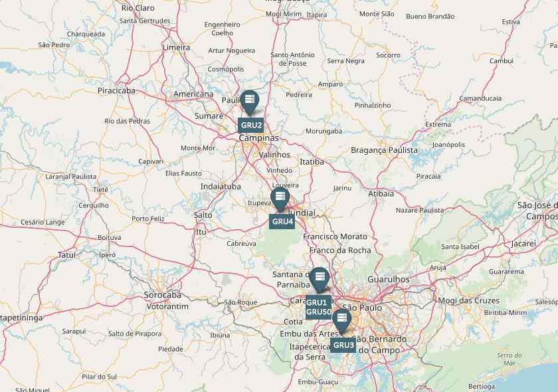Select the GRU3 label box
Image resolution: width=558 pixels, height=392 pixels.
[343, 345]
